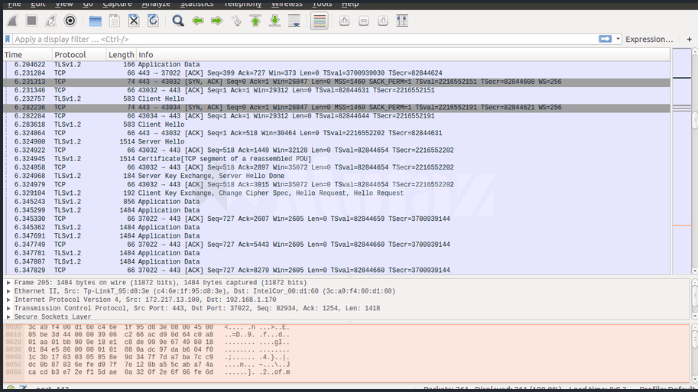Select the 856-byte Application Data packet
Image resolution: width=698 pixels, height=392 pixels.
(337, 202)
